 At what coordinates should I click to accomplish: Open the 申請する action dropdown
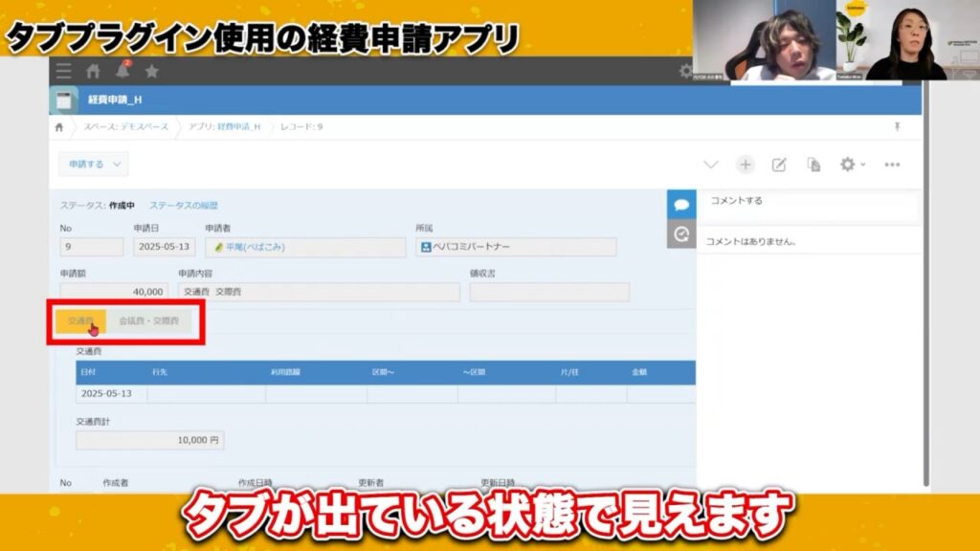92,165
